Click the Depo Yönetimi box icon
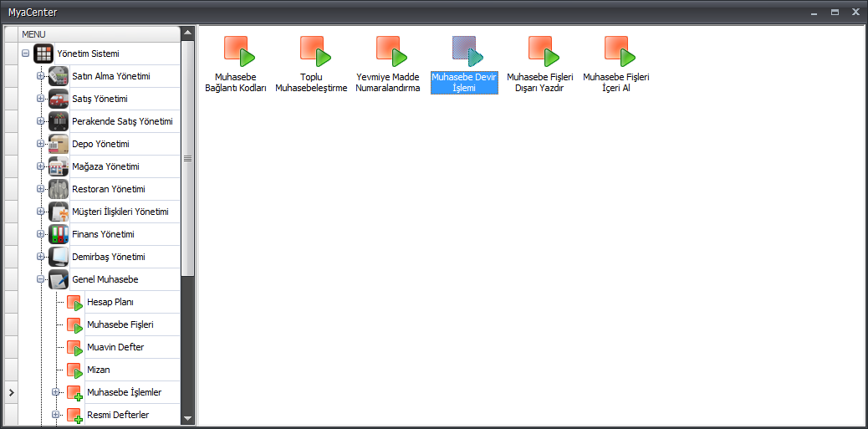The height and width of the screenshot is (429, 868). pyautogui.click(x=59, y=144)
